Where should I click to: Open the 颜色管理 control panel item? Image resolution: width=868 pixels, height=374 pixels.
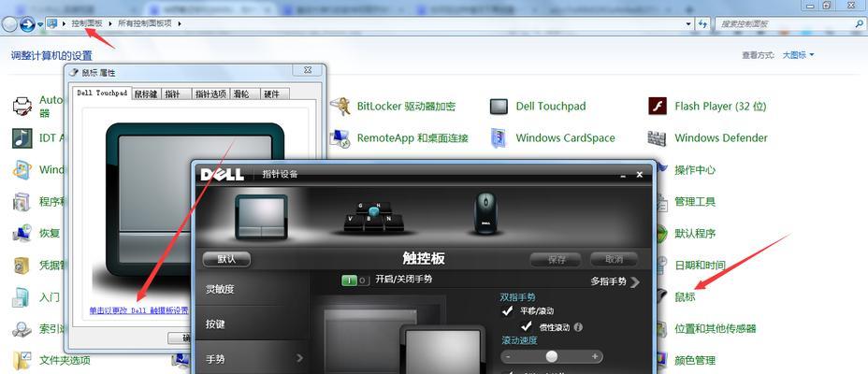[695, 361]
